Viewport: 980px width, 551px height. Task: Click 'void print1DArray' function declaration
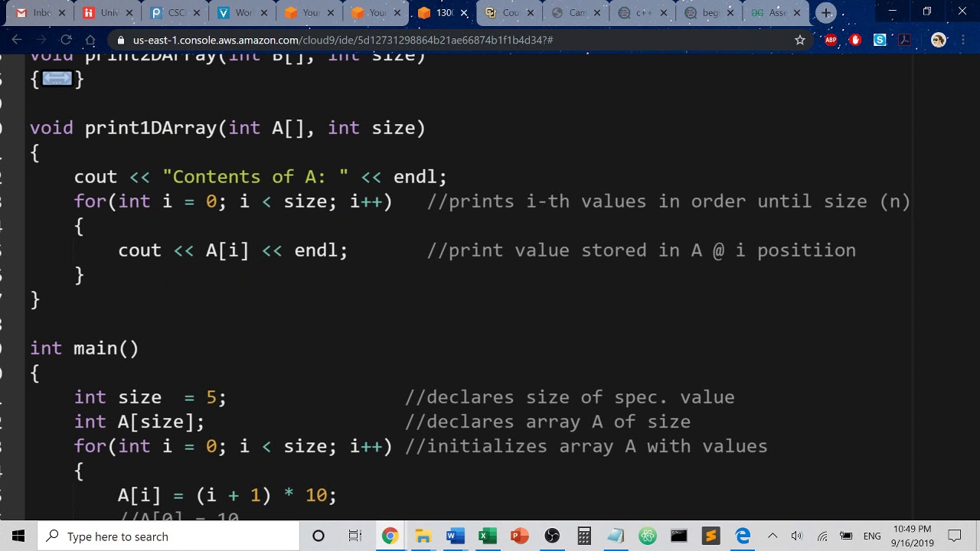tap(227, 128)
